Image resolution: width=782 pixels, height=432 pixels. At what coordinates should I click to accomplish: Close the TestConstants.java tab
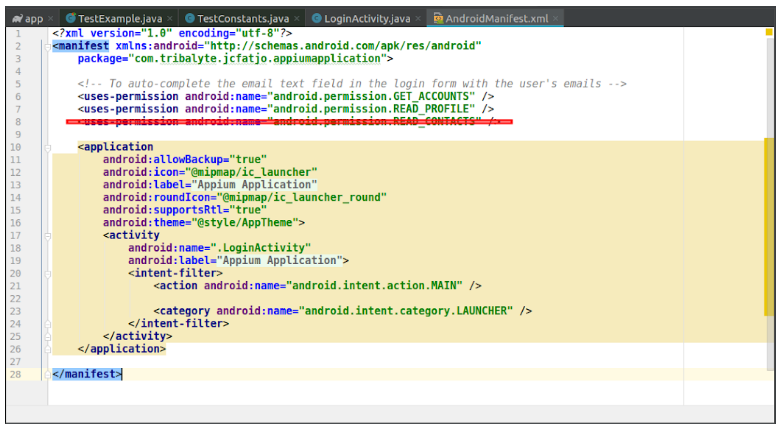294,18
